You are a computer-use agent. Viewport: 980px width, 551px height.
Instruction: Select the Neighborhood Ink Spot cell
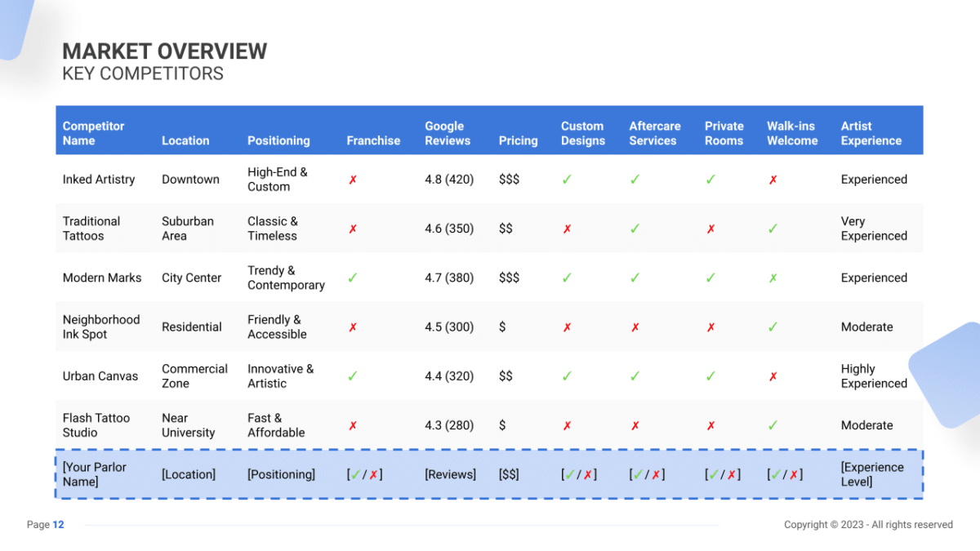point(101,327)
